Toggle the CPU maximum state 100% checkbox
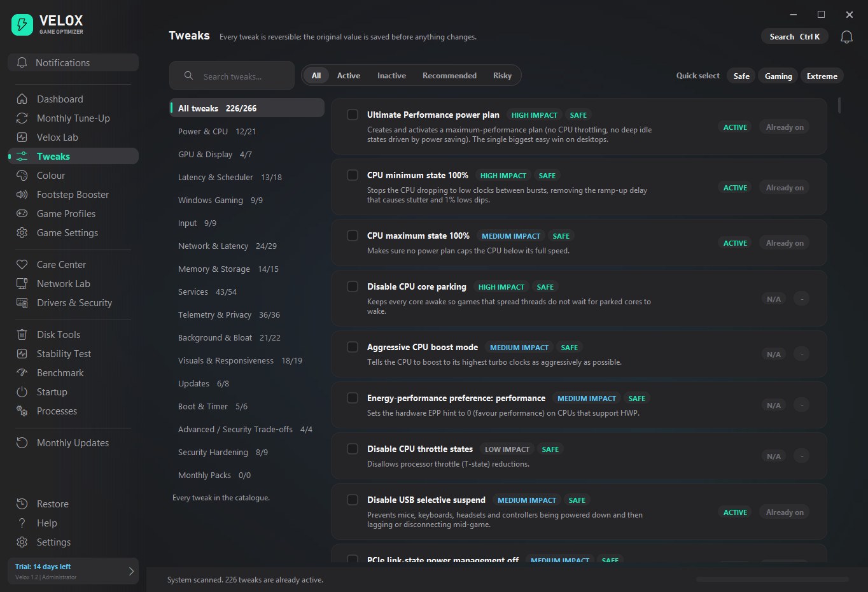Screen dimensions: 868x592 coord(353,236)
